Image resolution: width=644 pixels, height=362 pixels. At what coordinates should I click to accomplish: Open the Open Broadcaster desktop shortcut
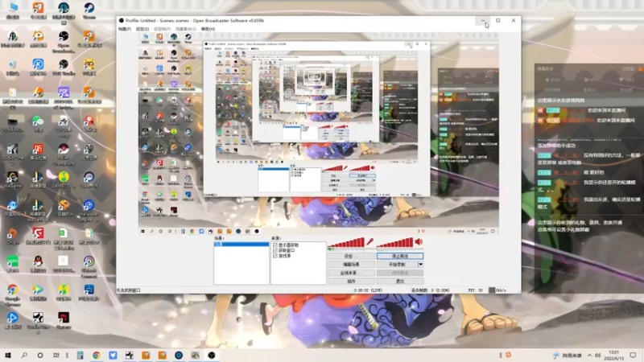point(64,42)
